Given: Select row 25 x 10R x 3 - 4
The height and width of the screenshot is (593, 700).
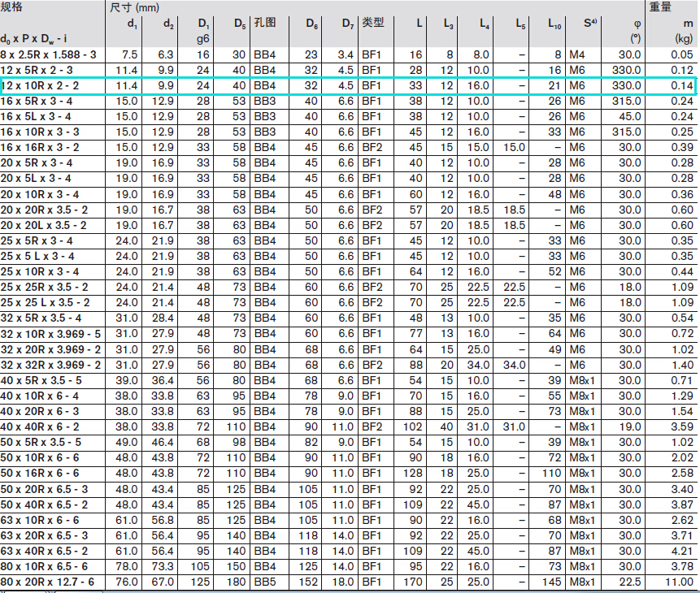Looking at the screenshot, I should click(40, 271).
